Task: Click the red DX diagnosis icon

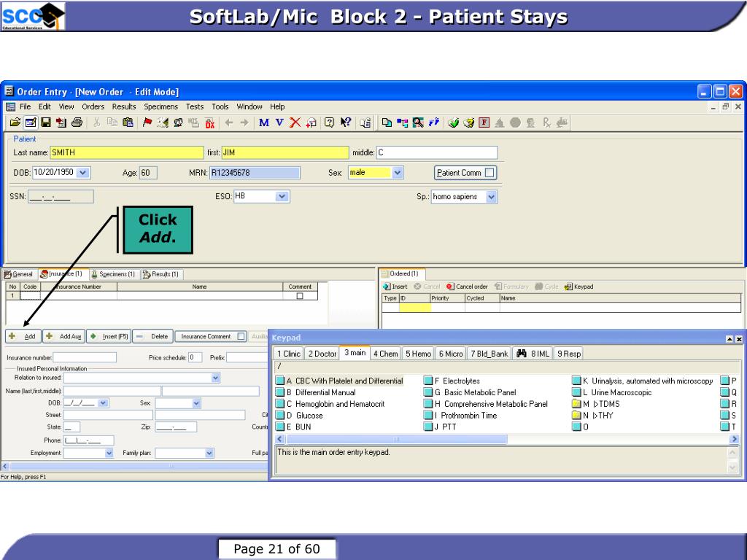Action: (x=209, y=122)
